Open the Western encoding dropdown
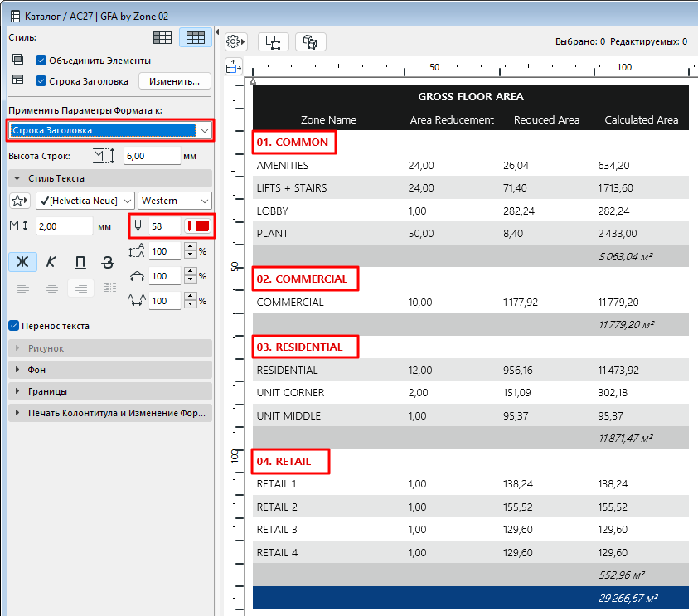 [175, 201]
